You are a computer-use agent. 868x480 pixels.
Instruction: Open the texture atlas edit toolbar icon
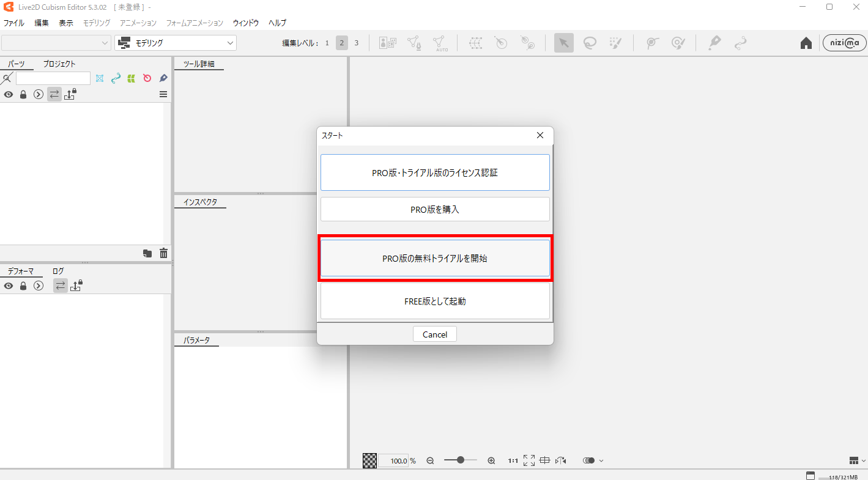[x=387, y=43]
